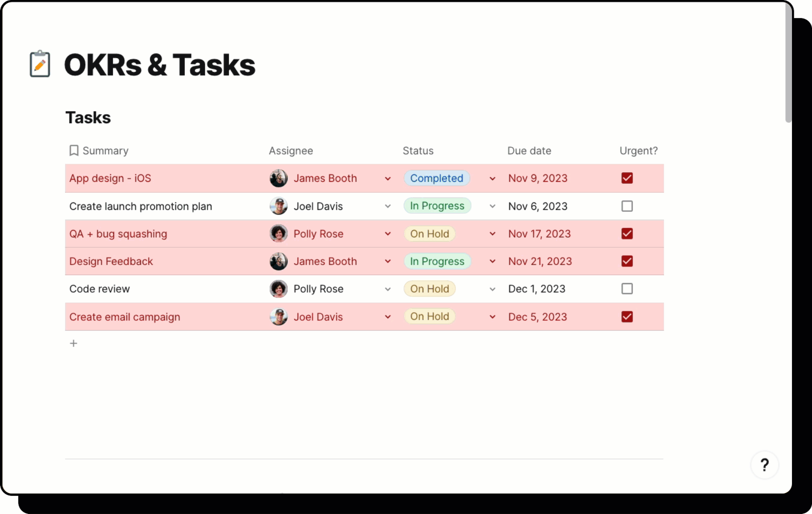Viewport: 812px width, 514px height.
Task: Click the bookmark icon in the Summary header
Action: click(74, 151)
